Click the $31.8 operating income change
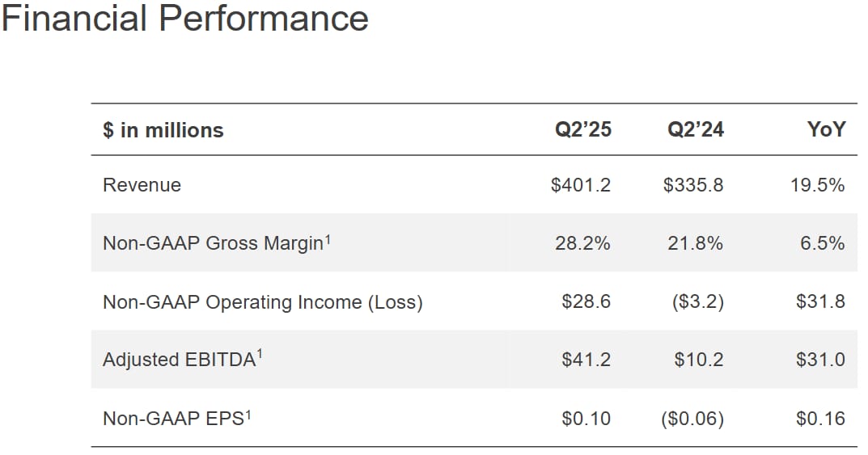868x455 pixels. tap(821, 302)
